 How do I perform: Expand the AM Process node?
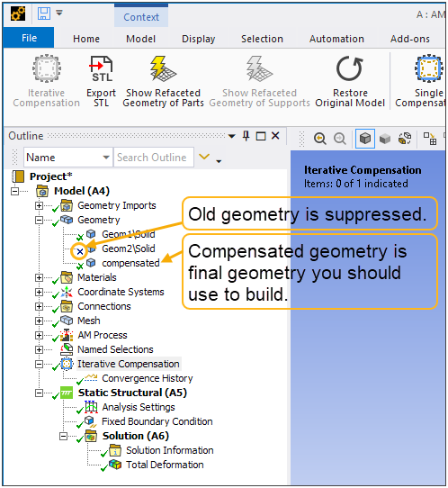tap(40, 335)
